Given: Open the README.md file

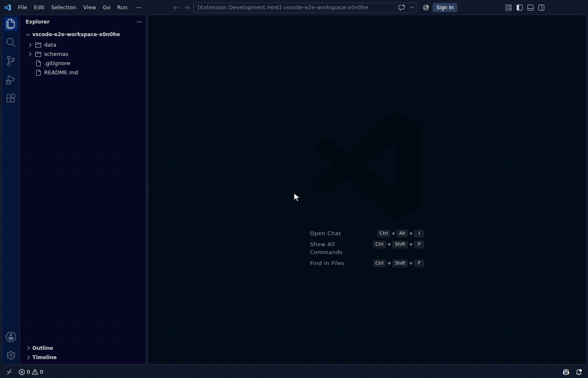Looking at the screenshot, I should tap(83, 72).
